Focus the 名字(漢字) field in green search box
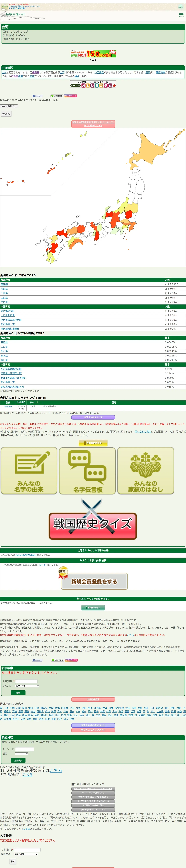This screenshot has width=186, height=868. pos(26,681)
